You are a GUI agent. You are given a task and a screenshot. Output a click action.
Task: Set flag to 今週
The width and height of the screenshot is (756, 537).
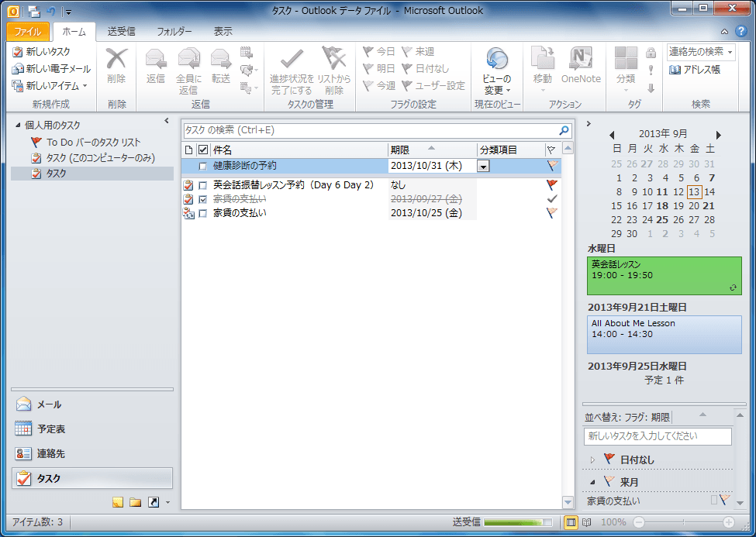tap(379, 86)
